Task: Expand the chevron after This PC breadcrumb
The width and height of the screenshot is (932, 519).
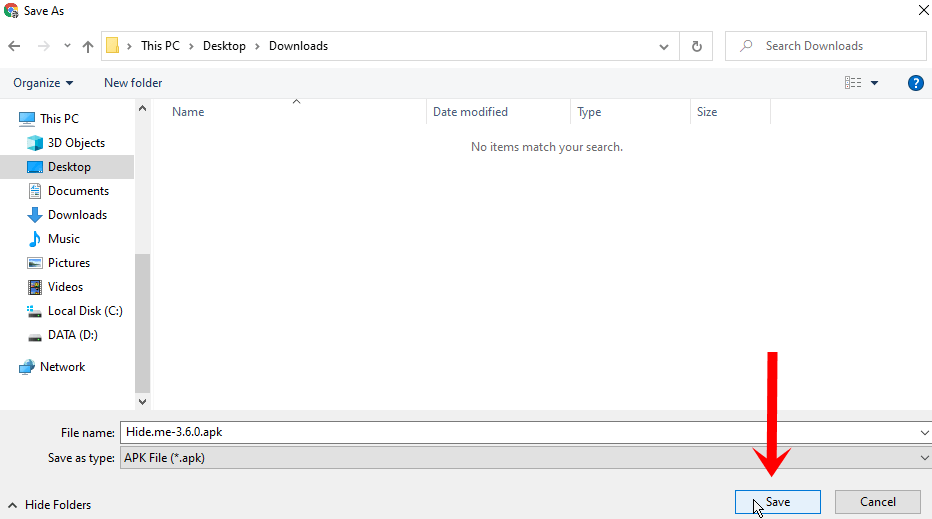Action: pyautogui.click(x=191, y=46)
